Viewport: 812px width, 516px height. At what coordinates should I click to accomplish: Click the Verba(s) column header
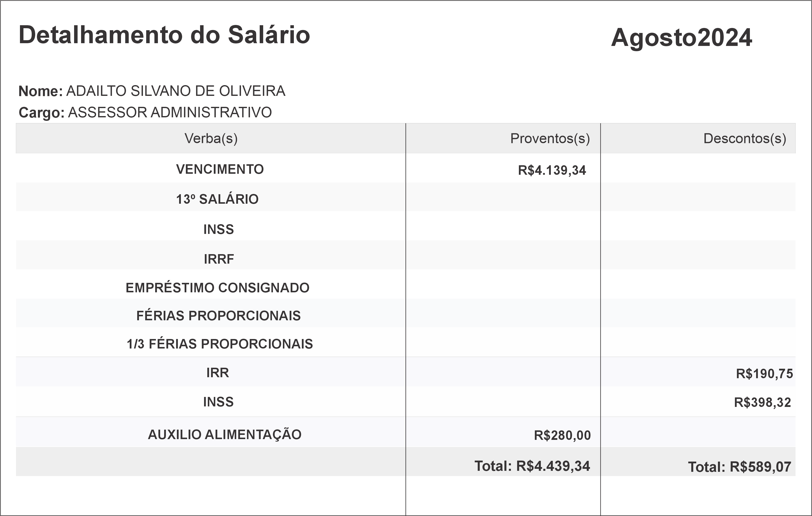[x=211, y=138]
